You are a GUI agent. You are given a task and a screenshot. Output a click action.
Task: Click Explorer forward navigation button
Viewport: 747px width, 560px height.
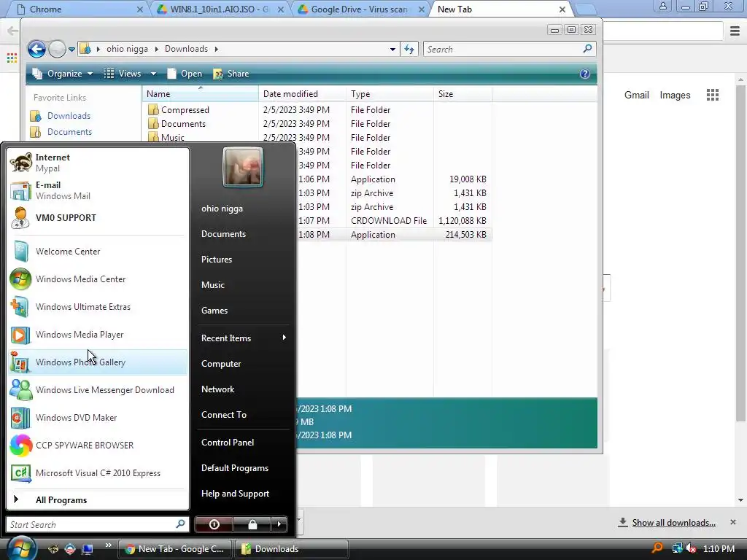click(x=57, y=49)
